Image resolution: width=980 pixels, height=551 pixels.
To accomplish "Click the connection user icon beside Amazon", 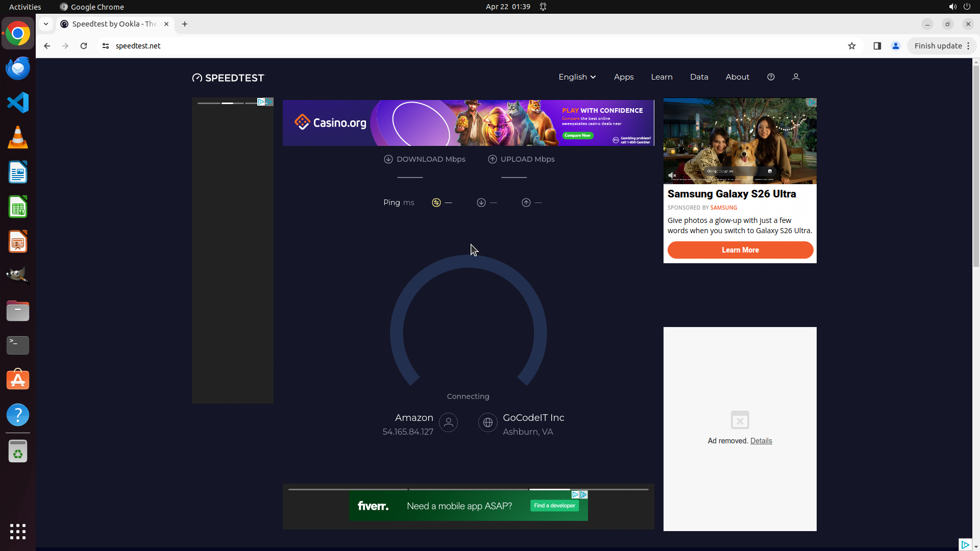I will tap(448, 422).
